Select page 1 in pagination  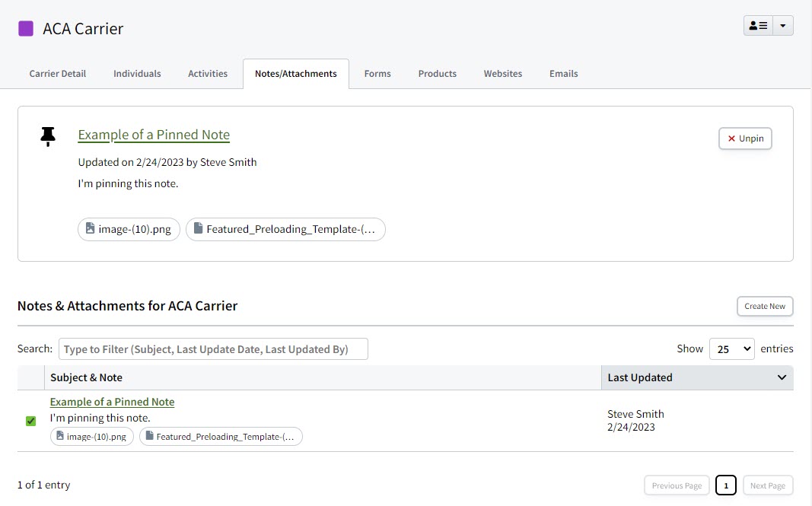tap(726, 485)
